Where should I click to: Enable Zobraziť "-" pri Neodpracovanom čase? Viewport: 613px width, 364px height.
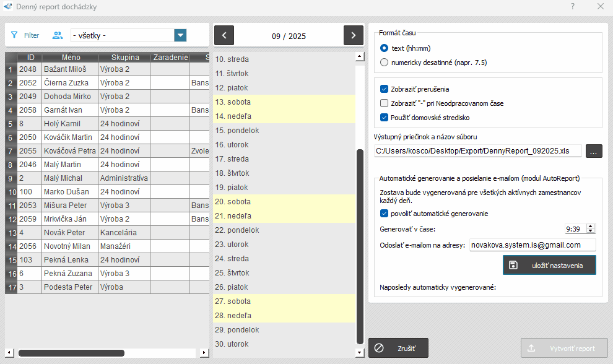click(x=385, y=103)
